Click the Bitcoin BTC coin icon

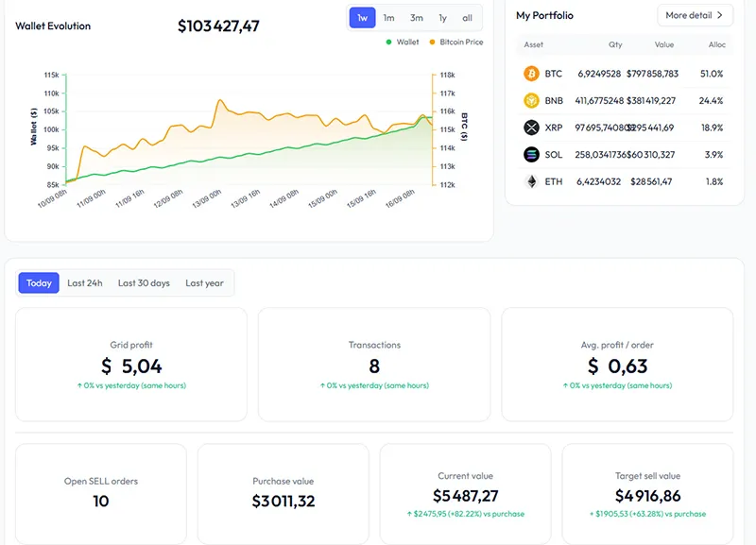(531, 74)
